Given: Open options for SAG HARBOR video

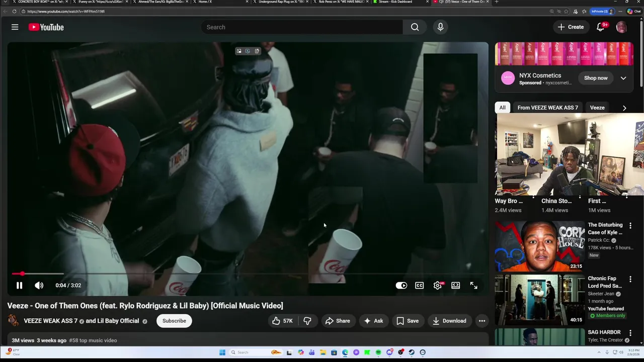Looking at the screenshot, I should tap(630, 333).
